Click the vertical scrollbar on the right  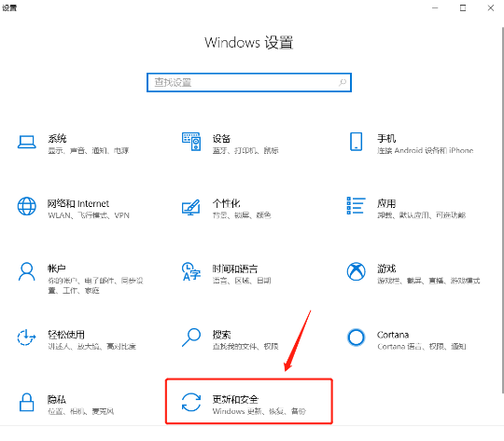pyautogui.click(x=502, y=210)
